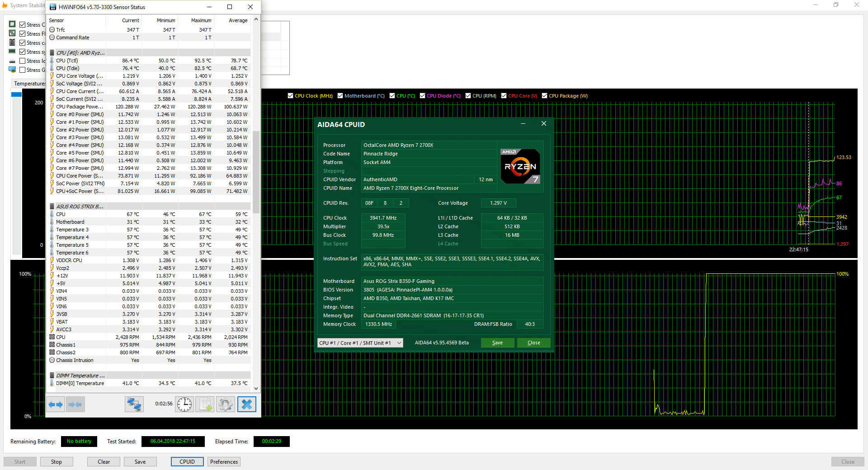
Task: Click the shrink columns arrows icon in HWiNFO
Action: tap(75, 404)
